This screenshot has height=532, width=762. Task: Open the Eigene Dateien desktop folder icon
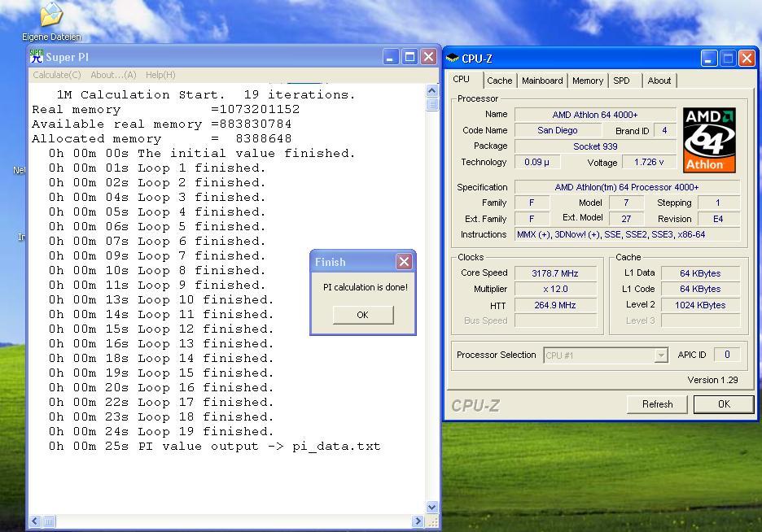(x=51, y=22)
